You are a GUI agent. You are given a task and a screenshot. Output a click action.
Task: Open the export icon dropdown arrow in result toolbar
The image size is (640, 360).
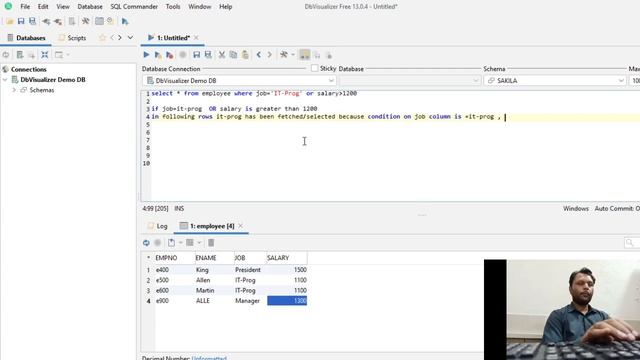[x=180, y=243]
